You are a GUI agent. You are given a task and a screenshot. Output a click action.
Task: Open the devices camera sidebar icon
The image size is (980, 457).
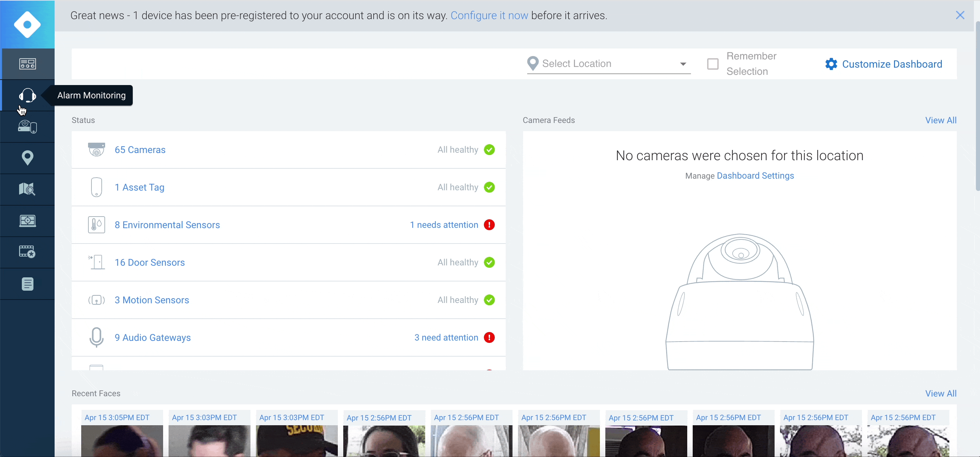pyautogui.click(x=27, y=126)
